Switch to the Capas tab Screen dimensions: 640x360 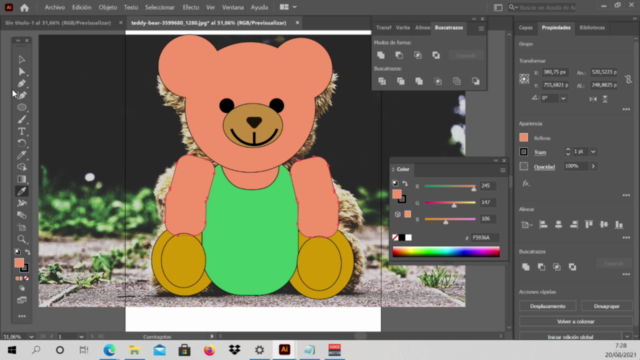[526, 28]
